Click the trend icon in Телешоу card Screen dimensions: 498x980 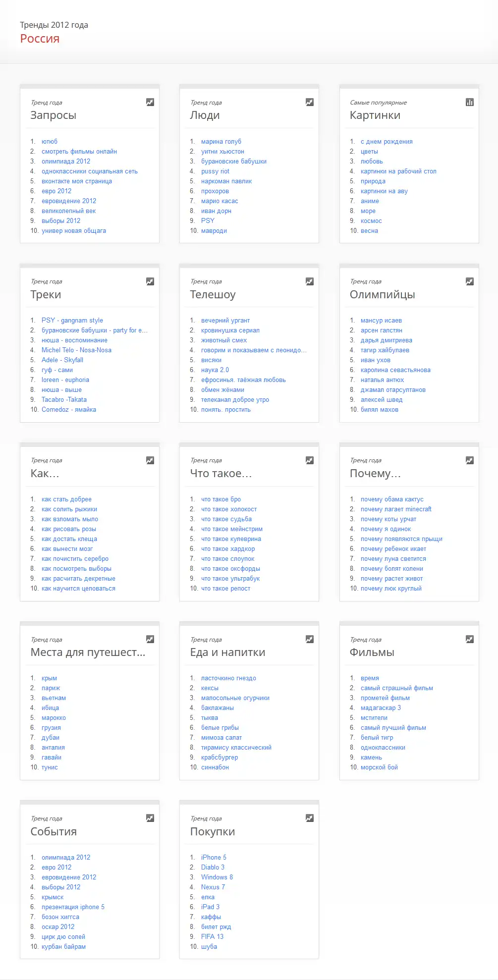pos(310,281)
